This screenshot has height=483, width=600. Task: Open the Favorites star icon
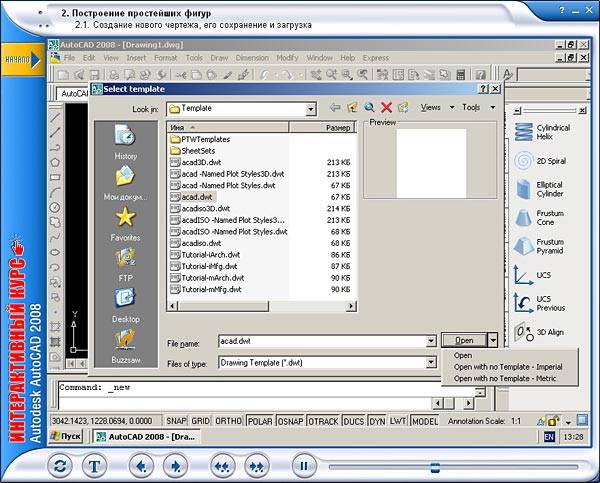125,224
